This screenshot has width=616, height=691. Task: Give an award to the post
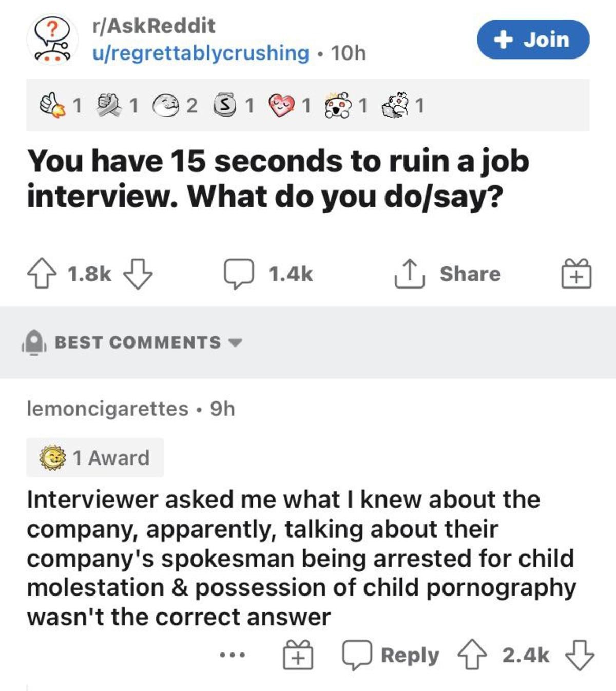(576, 274)
